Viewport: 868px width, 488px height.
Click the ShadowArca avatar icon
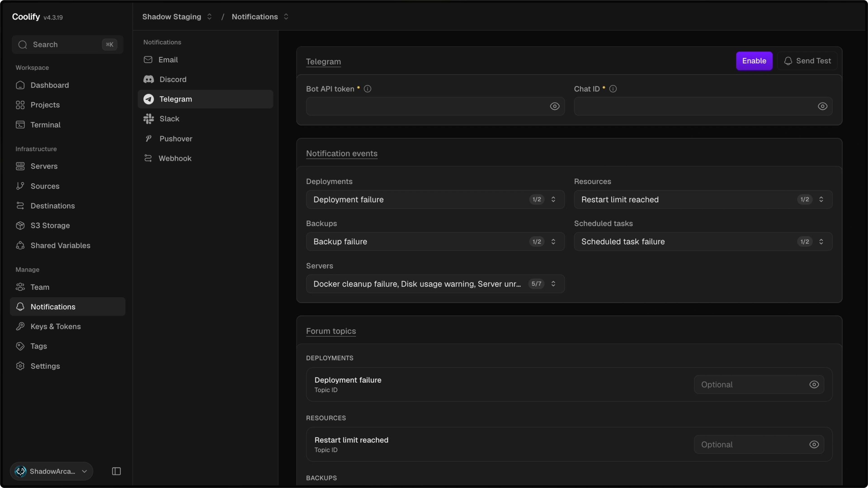21,471
